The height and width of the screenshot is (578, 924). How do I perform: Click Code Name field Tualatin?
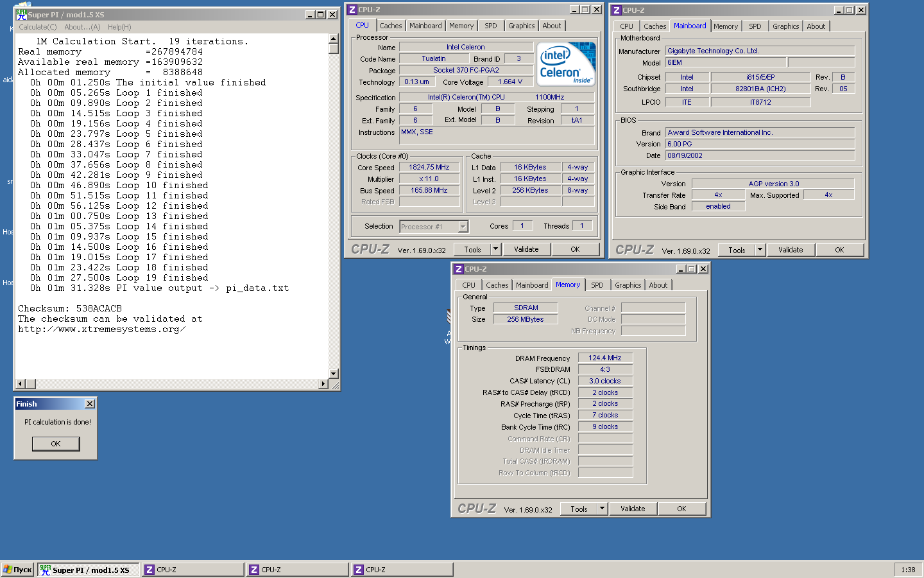(x=434, y=58)
